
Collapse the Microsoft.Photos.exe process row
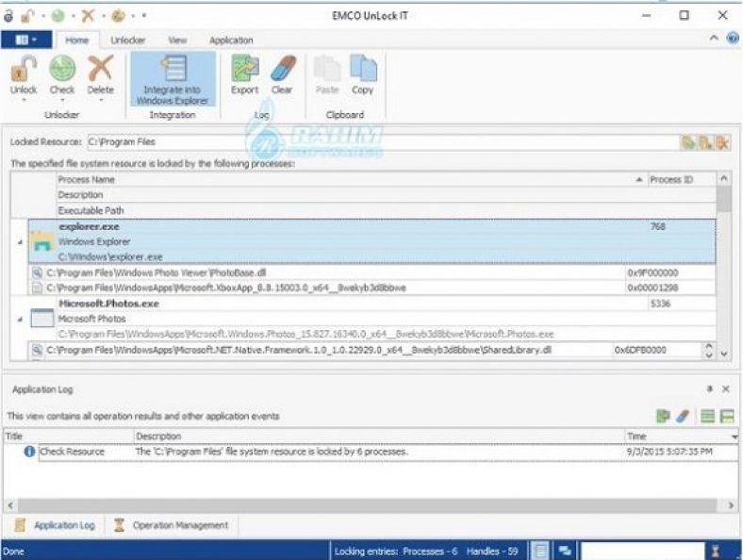pyautogui.click(x=20, y=320)
